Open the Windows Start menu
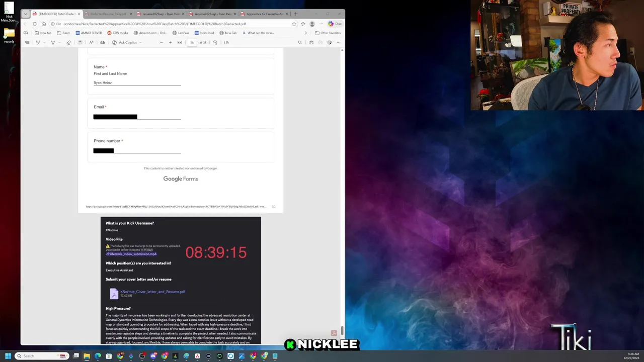 click(8, 356)
